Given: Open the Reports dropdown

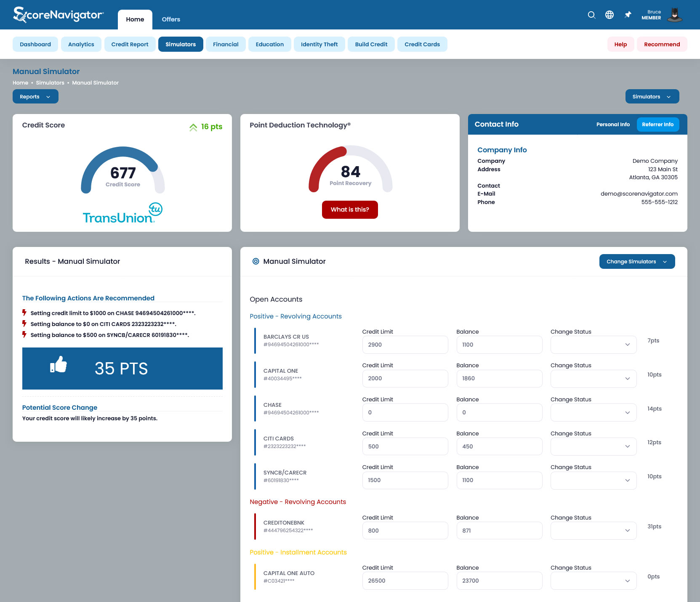Looking at the screenshot, I should click(x=35, y=96).
